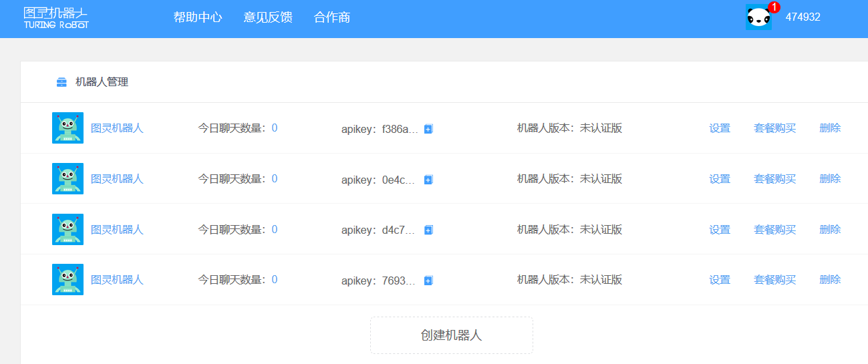Click 机器人版本: 未认证版 in 0e4c row
Screen dimensions: 868x364
[569, 179]
